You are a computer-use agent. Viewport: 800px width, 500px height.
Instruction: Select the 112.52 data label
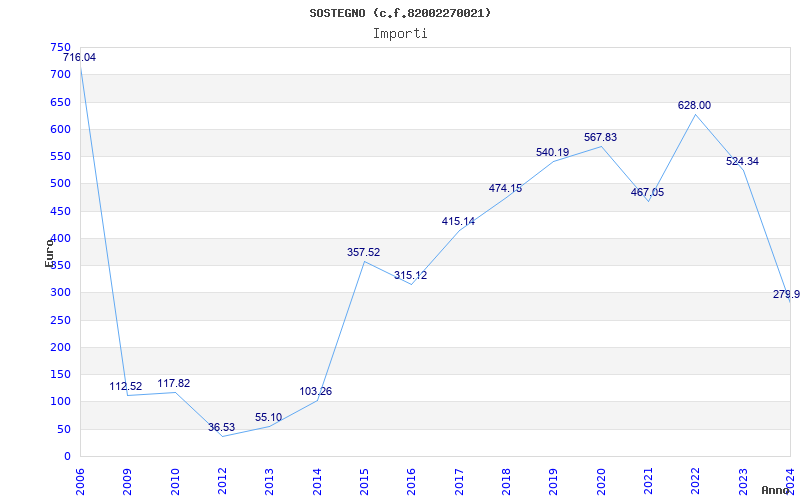126,386
